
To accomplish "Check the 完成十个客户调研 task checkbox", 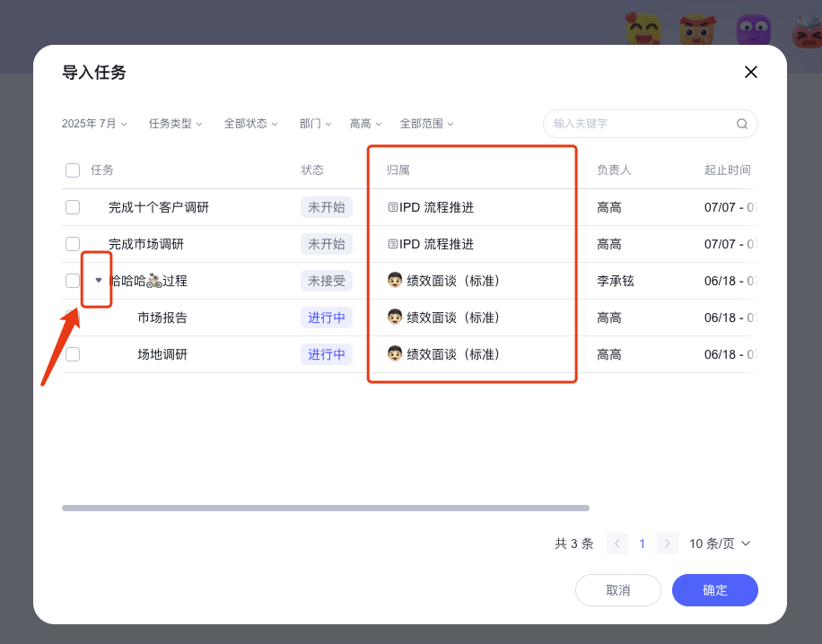I will pos(72,206).
